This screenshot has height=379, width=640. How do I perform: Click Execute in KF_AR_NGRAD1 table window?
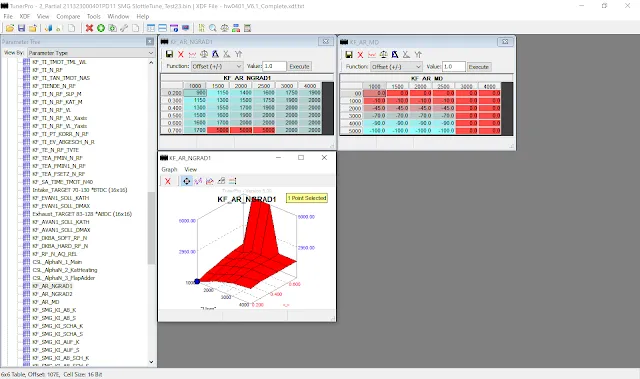tap(299, 66)
